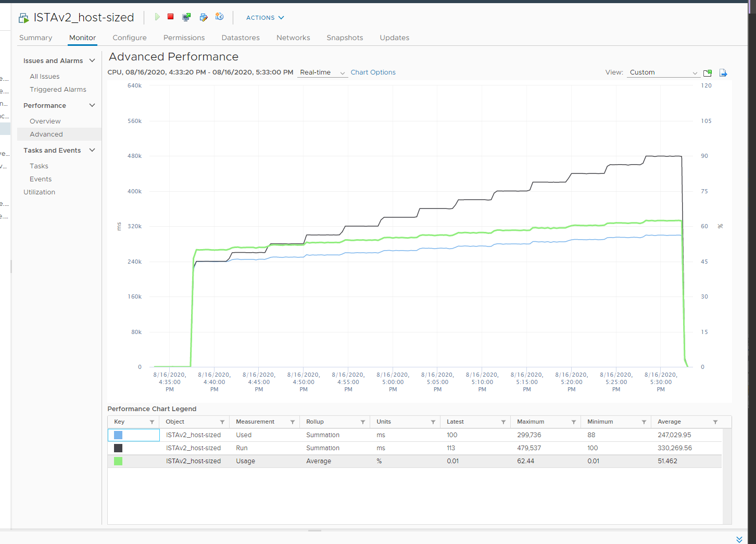Open the View Custom dropdown
The width and height of the screenshot is (756, 544).
[x=663, y=72]
